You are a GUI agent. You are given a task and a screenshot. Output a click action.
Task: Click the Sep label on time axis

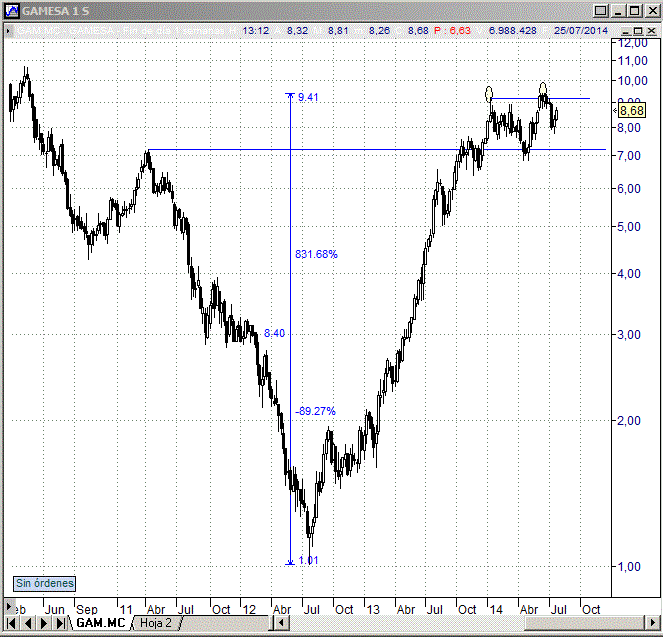(87, 610)
